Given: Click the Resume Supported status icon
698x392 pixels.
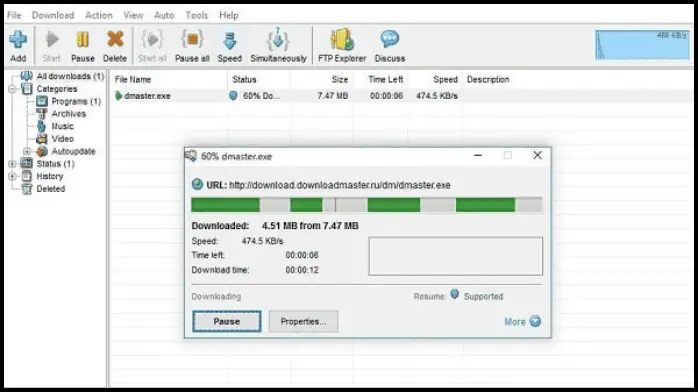Looking at the screenshot, I should (455, 295).
